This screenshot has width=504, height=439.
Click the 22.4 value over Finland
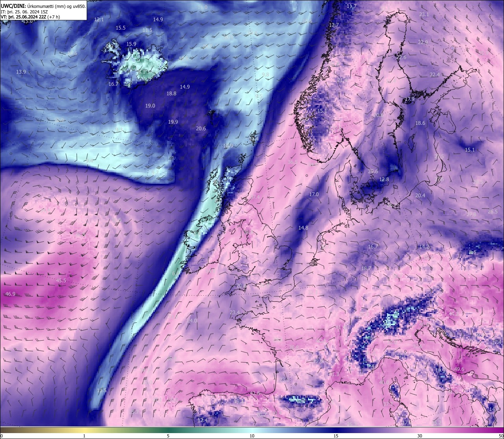tap(434, 74)
